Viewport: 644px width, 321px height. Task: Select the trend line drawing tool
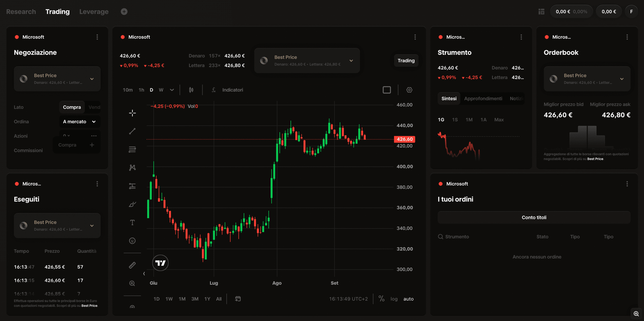[x=132, y=131]
